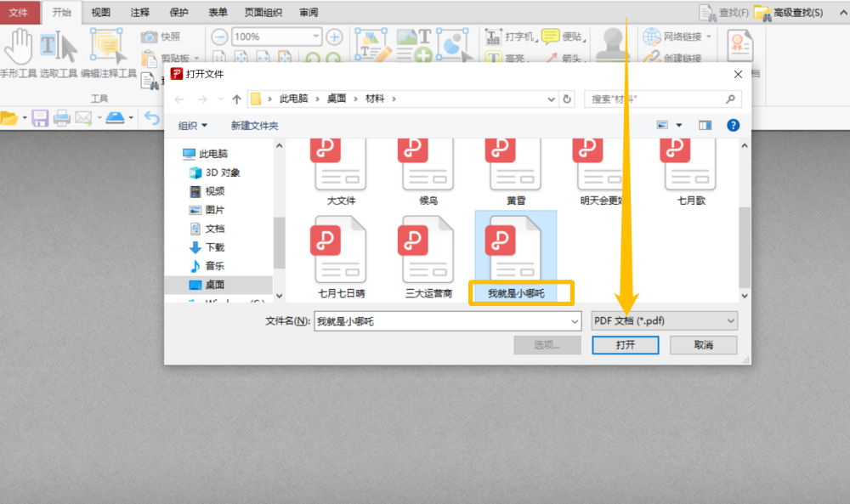
Task: Click the Stamp tool icon
Action: point(613,44)
